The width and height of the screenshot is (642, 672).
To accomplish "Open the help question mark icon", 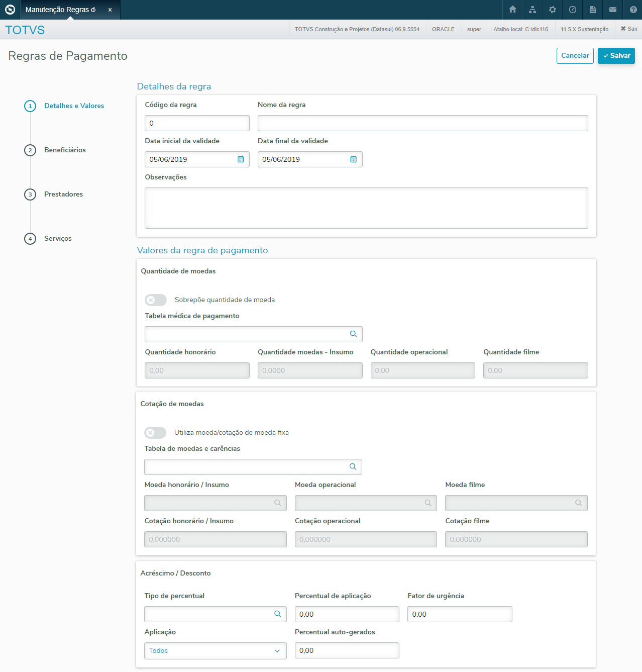I will pos(633,10).
